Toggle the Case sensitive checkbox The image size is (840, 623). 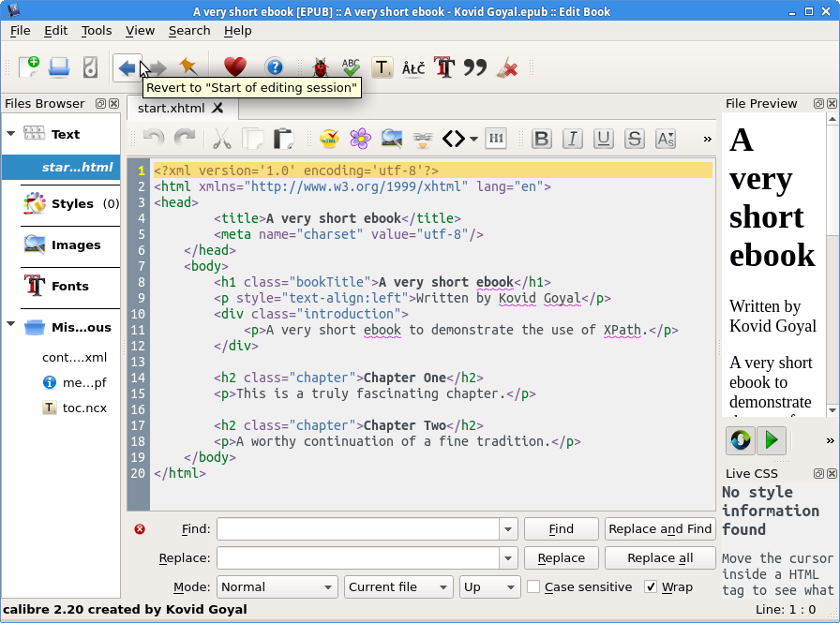533,587
